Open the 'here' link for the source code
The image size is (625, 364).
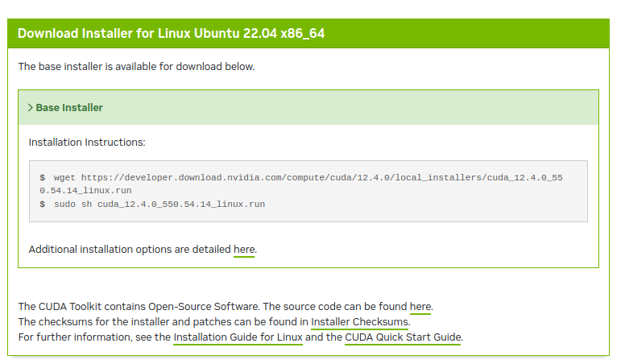pyautogui.click(x=420, y=307)
